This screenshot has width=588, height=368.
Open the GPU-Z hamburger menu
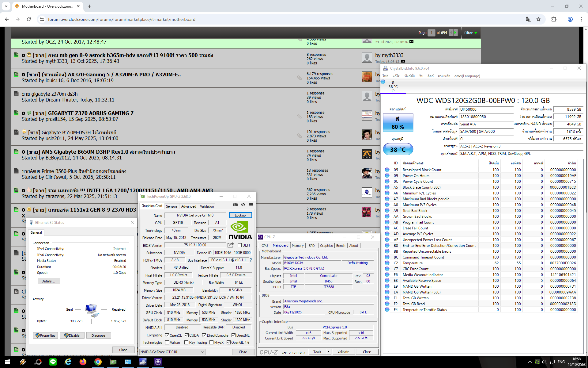(x=251, y=205)
